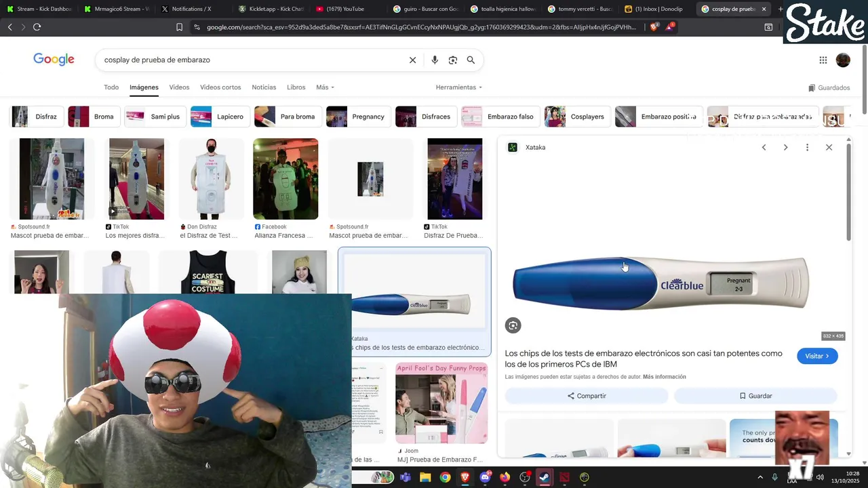This screenshot has height=488, width=868.
Task: Select the Pregnancy filter chip
Action: (x=358, y=117)
